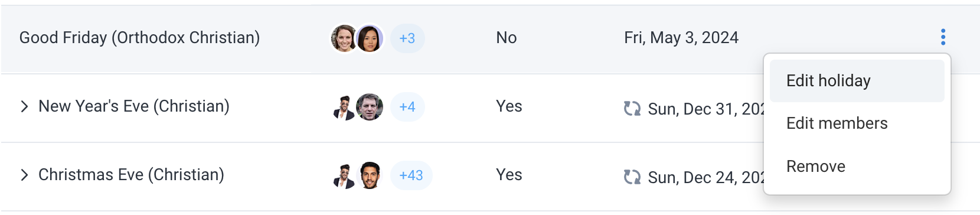Click first avatar in Christmas Eve row
The image size is (980, 215).
click(344, 175)
